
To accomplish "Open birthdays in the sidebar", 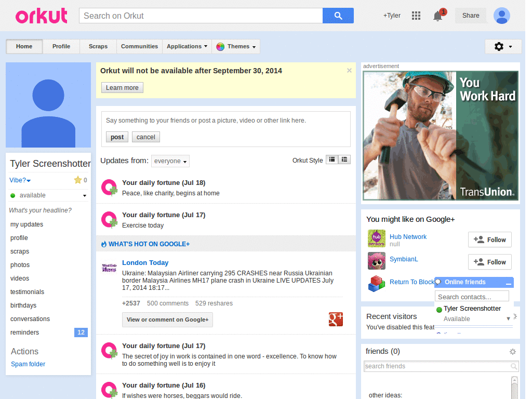I will 23,305.
